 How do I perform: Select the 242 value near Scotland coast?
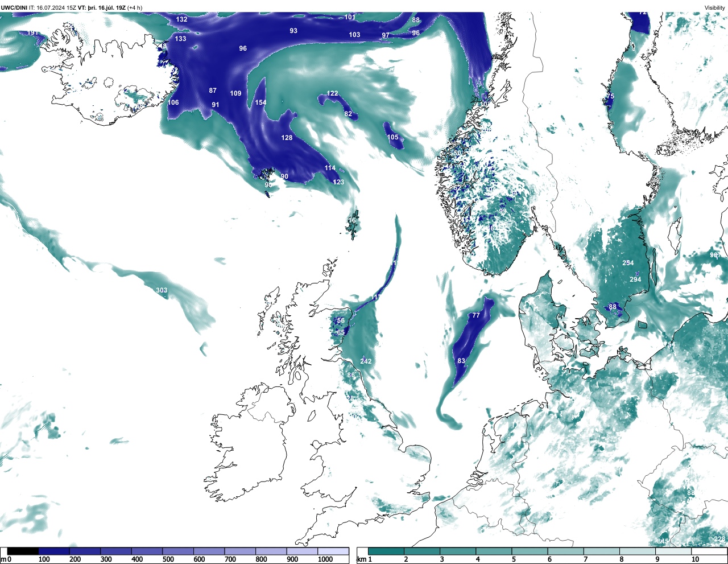[x=366, y=361]
